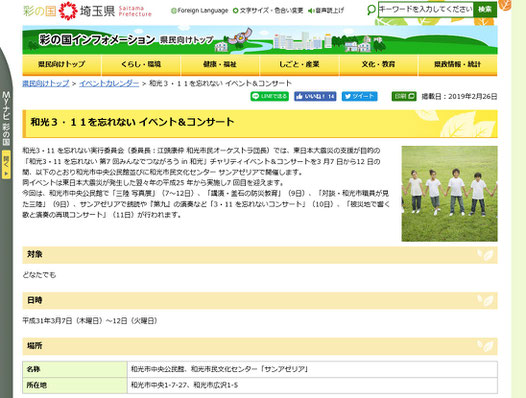The height and width of the screenshot is (398, 526).
Task: Click the 対象 section heading
Action: coord(260,255)
